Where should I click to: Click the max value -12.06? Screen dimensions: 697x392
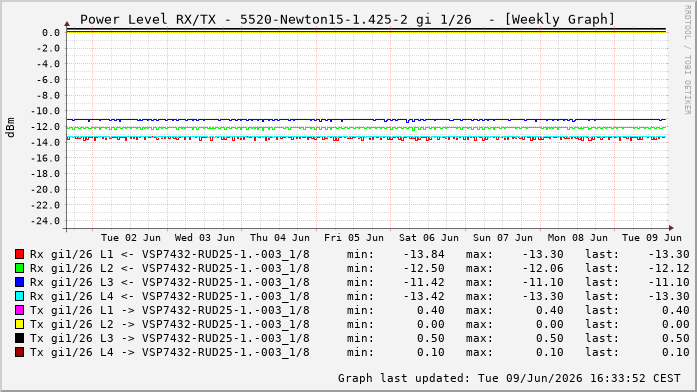click(543, 268)
